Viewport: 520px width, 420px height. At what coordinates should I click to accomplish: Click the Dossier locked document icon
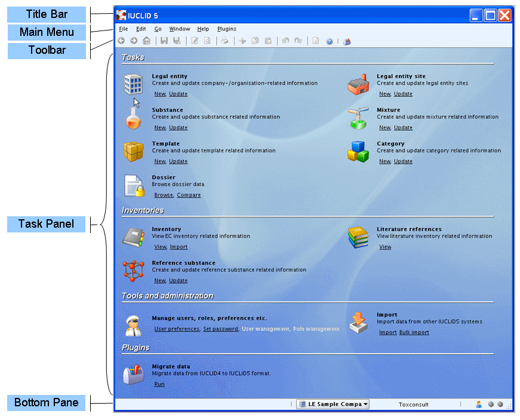(134, 186)
